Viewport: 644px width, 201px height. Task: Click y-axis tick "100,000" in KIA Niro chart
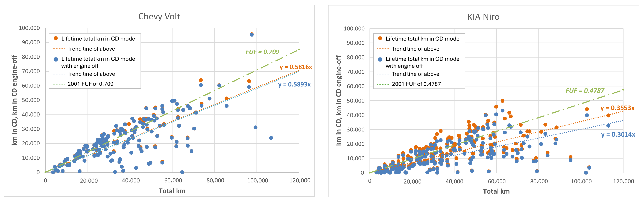[x=354, y=28]
